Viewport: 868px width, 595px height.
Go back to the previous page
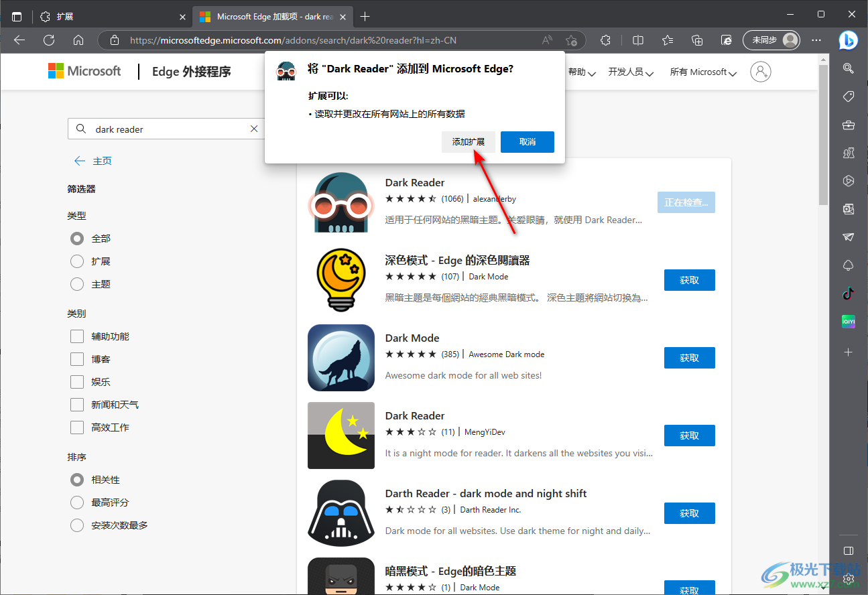19,40
